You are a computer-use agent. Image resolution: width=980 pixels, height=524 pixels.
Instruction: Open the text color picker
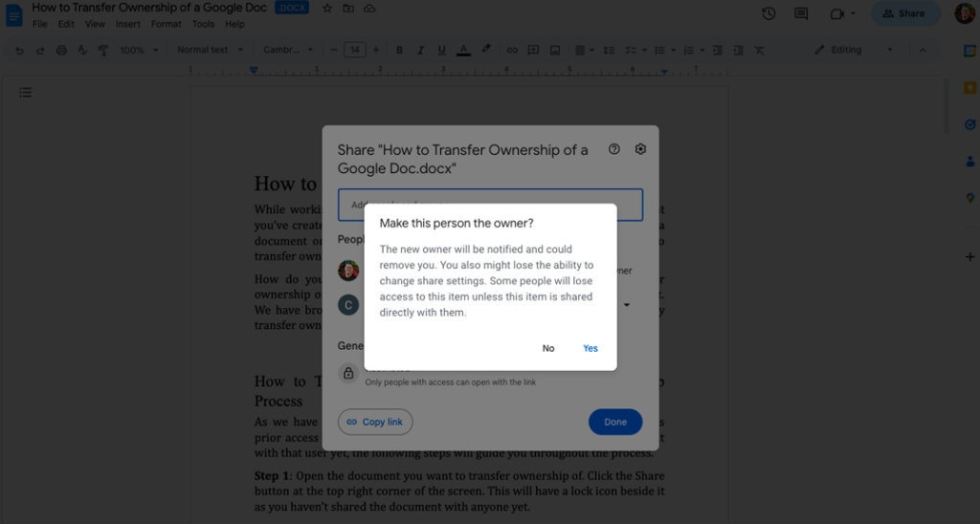(464, 50)
